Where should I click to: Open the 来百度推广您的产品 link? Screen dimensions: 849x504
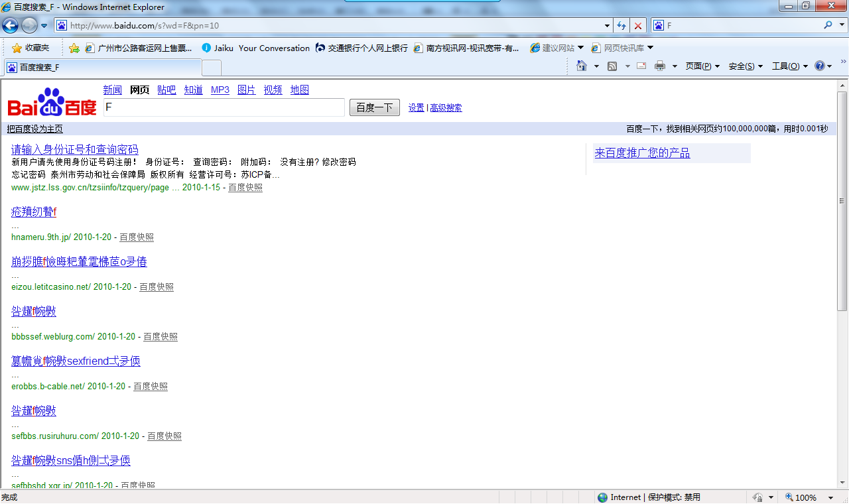click(x=642, y=153)
